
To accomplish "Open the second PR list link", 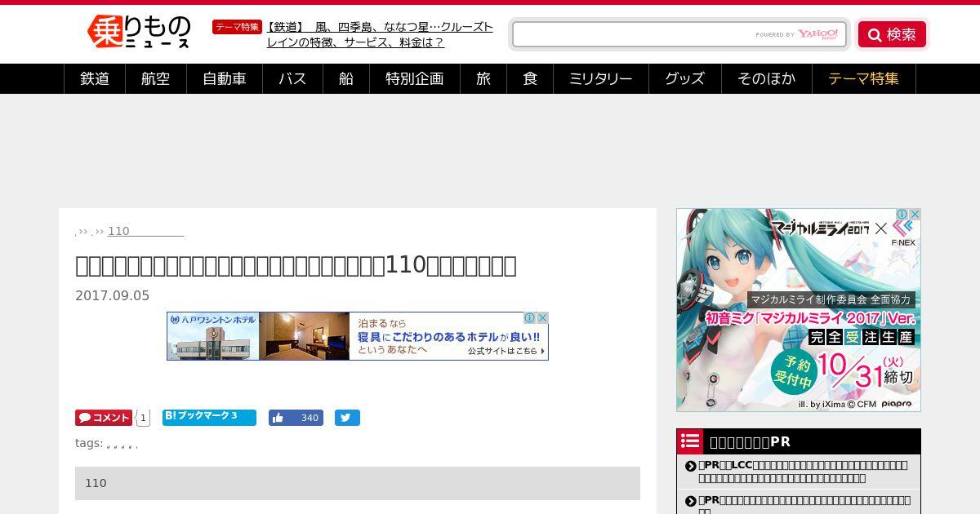I will coord(805,504).
